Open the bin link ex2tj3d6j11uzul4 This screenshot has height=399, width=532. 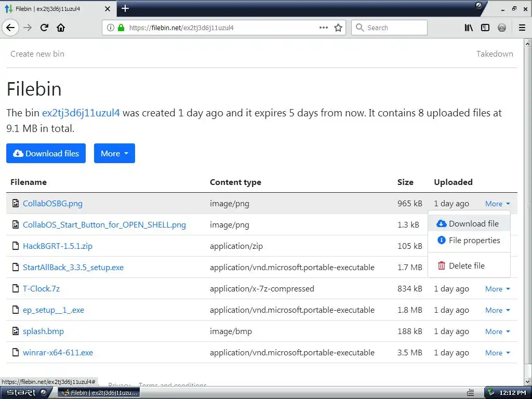pos(81,113)
